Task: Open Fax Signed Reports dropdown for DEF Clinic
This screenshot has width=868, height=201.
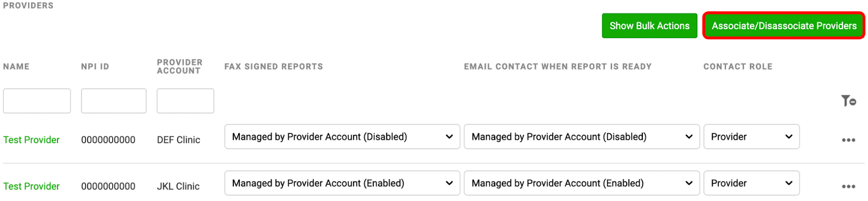Action: coord(342,137)
